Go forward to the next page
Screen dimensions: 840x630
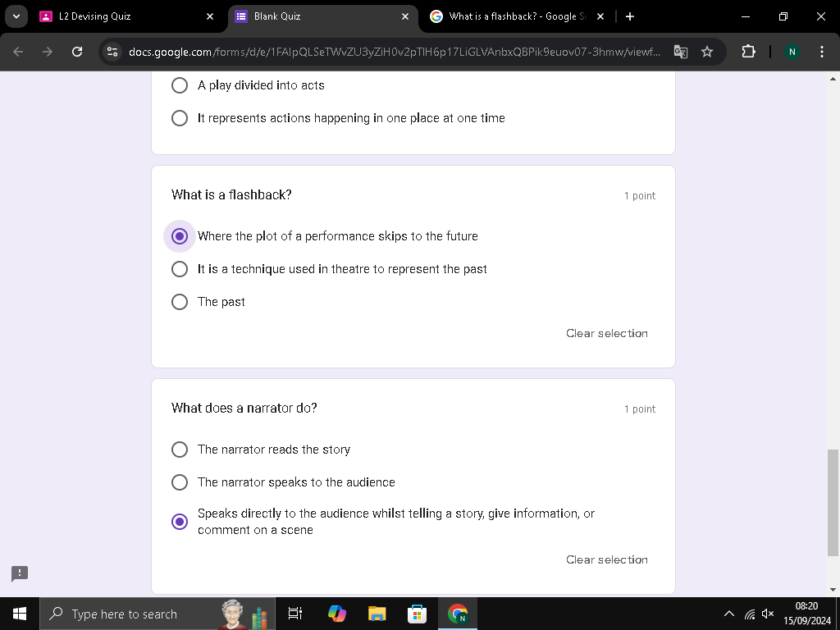[x=48, y=52]
